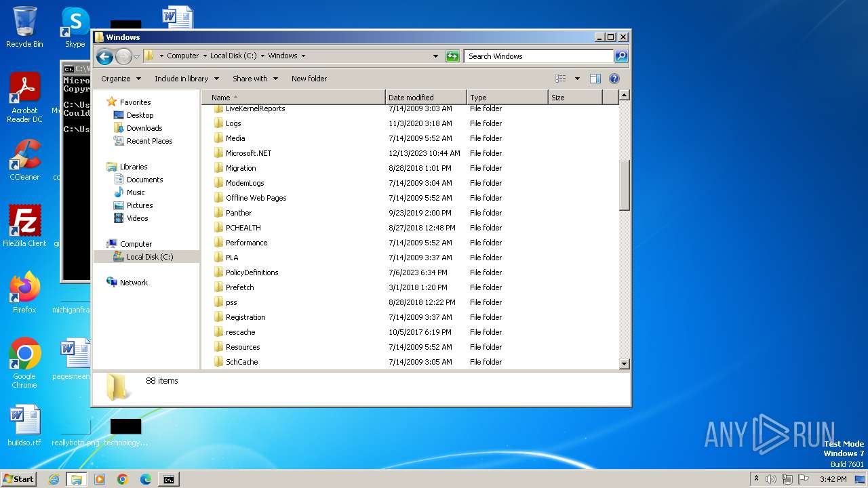868x488 pixels.
Task: Select the Migration folder
Action: coord(241,168)
